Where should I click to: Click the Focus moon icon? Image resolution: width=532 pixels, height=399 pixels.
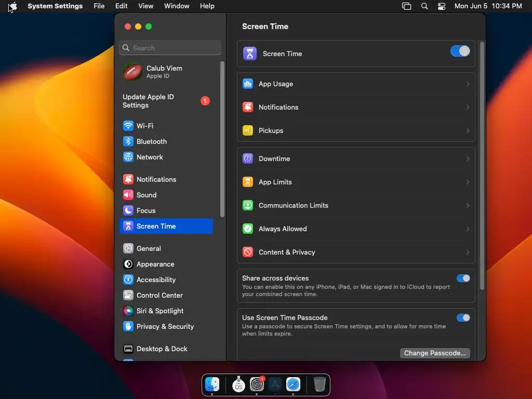(128, 211)
